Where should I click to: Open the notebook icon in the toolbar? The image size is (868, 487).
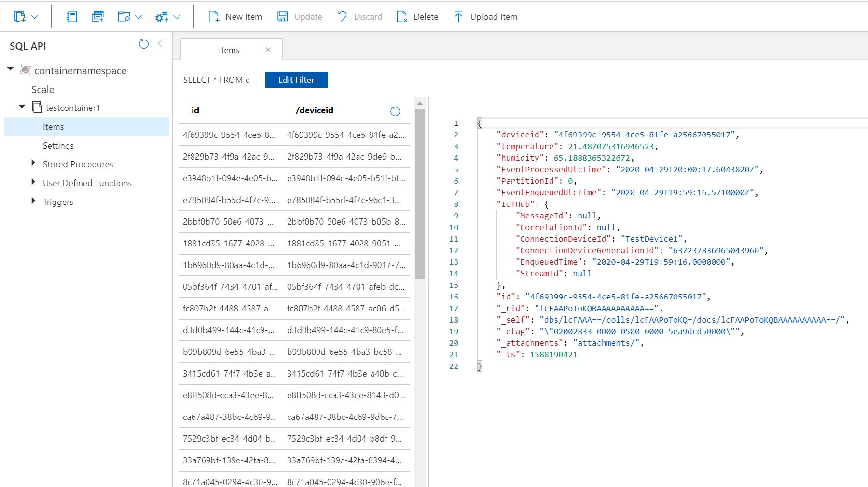point(71,16)
